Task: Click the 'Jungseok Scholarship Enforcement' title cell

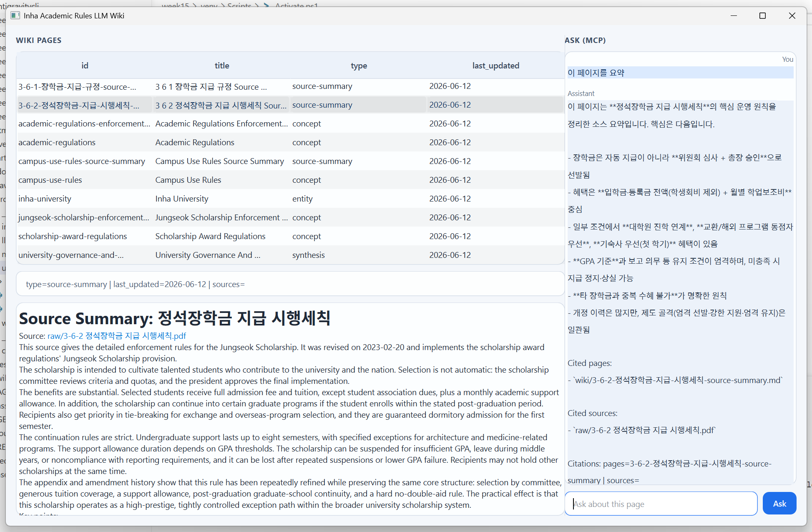Action: 221,218
